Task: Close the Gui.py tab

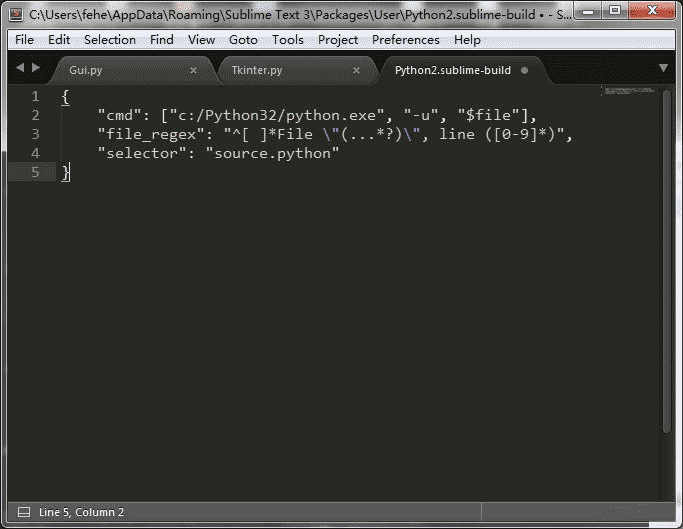Action: point(193,70)
